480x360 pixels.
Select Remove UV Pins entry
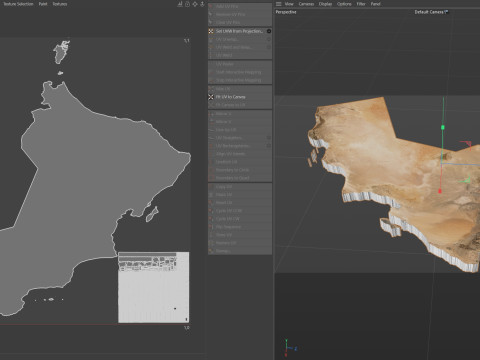point(240,14)
